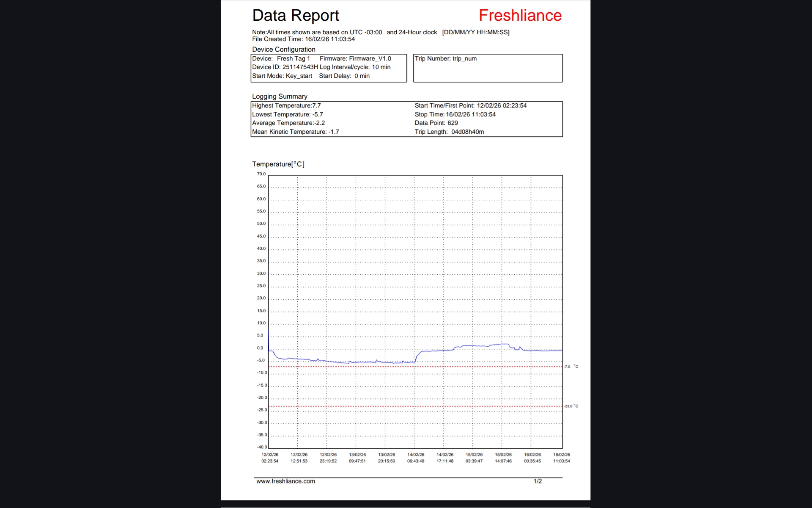The image size is (812, 508).
Task: Click the Data Point 629 entry
Action: click(x=436, y=123)
